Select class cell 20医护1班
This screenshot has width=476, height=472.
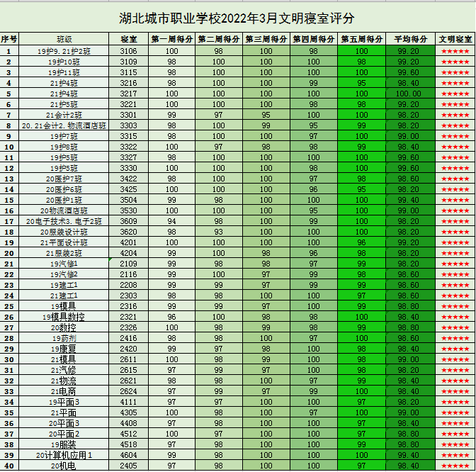(64, 200)
